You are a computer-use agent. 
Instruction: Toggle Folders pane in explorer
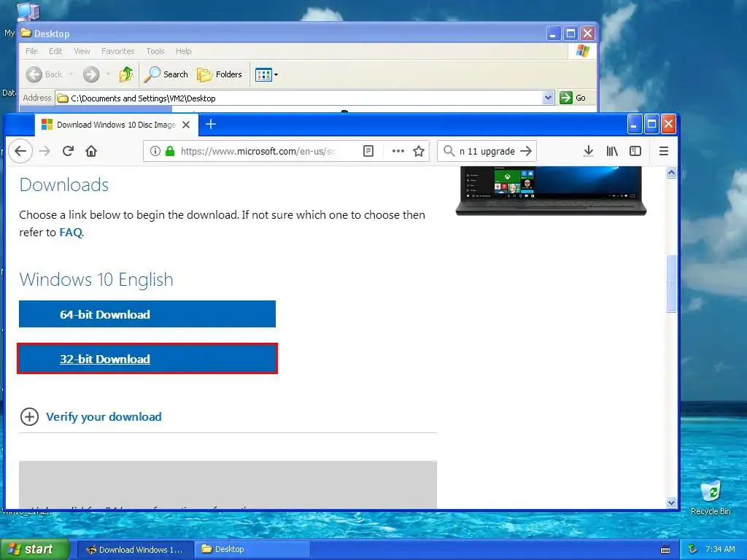(x=219, y=74)
